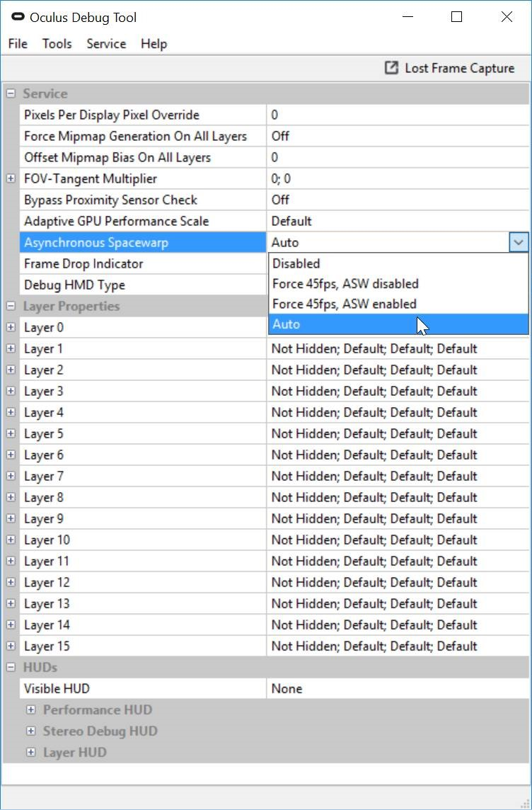Open the Help menu
Screen dimensions: 532x810
[x=154, y=44]
